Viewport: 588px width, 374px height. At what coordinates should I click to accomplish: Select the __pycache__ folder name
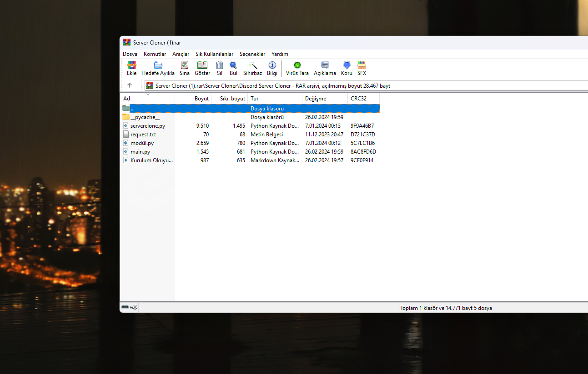[145, 117]
